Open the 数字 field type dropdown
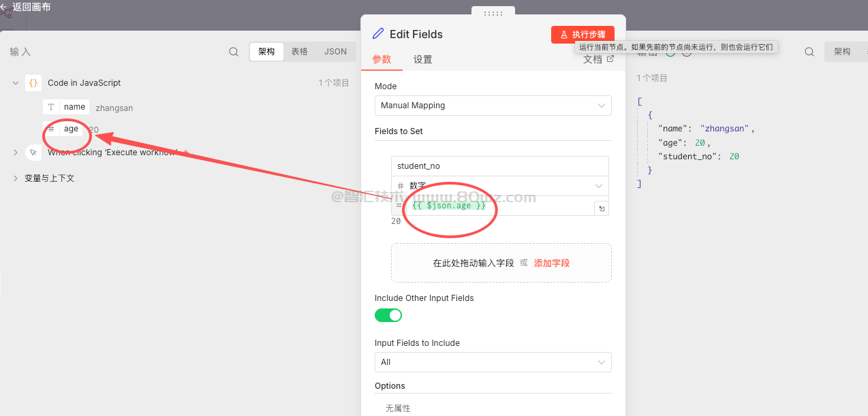Image resolution: width=868 pixels, height=416 pixels. pos(499,186)
